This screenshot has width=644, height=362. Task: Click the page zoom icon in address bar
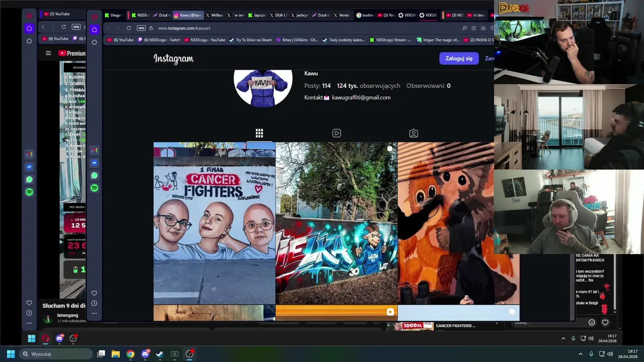(x=464, y=28)
